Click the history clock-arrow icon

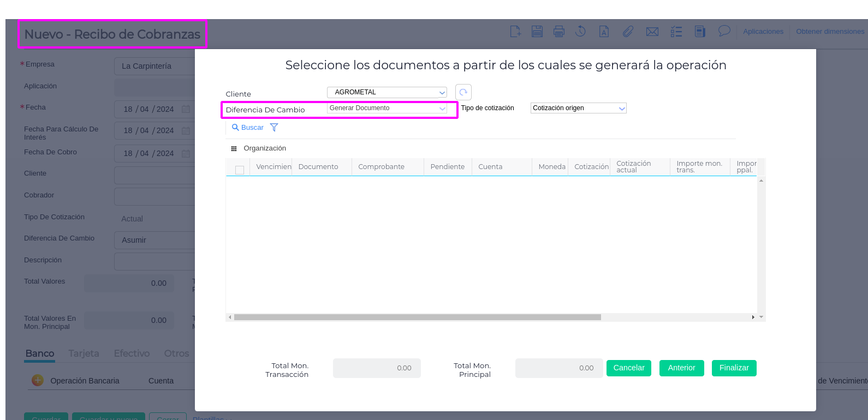(x=580, y=32)
